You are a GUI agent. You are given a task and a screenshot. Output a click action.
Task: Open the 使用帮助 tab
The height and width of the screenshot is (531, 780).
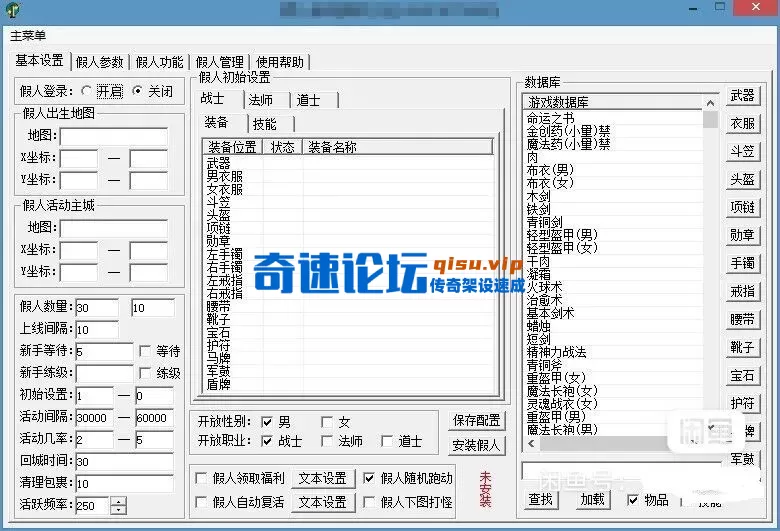pos(280,62)
